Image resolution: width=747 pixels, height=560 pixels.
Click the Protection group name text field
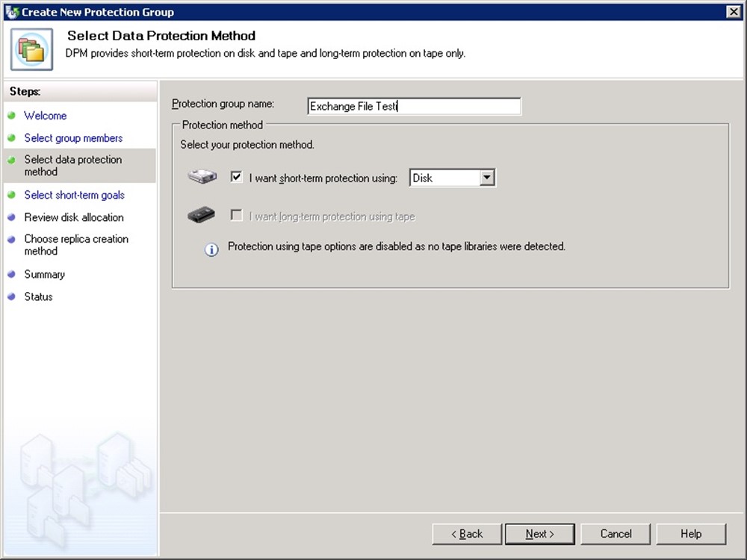414,107
